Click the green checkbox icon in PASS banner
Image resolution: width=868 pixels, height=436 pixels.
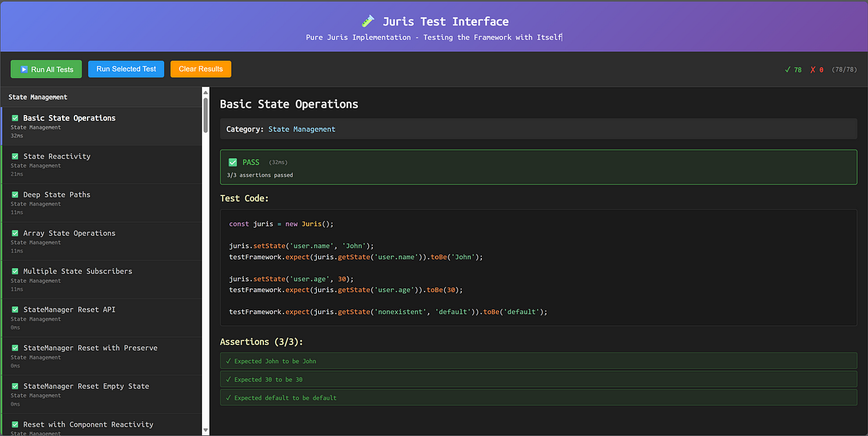coord(233,163)
